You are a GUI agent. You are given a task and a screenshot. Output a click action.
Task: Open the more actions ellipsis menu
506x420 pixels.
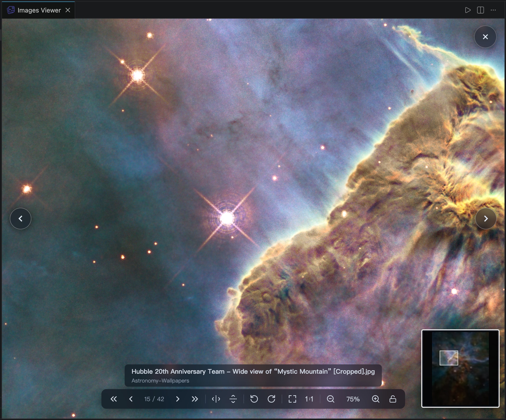point(493,10)
